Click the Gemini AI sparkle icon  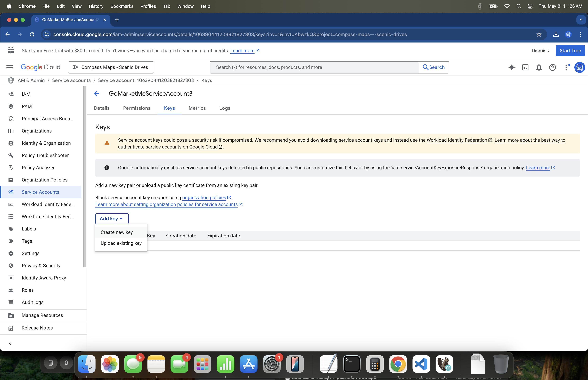point(511,67)
